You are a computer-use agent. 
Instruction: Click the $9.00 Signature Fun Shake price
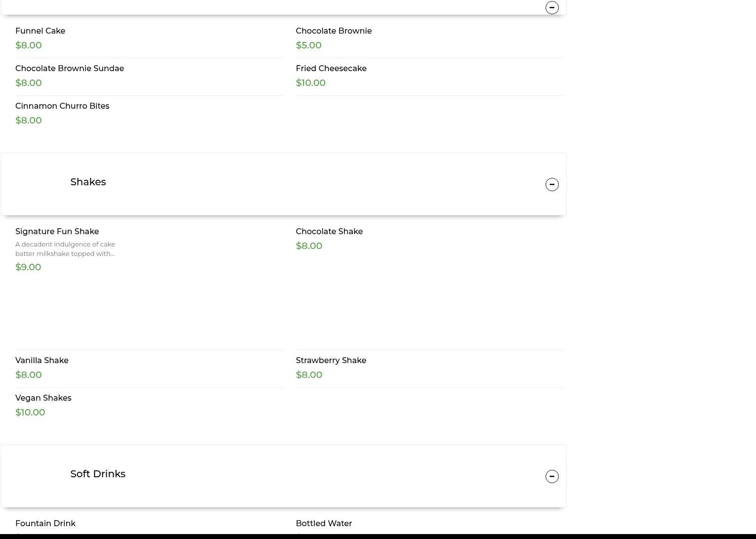coord(28,267)
